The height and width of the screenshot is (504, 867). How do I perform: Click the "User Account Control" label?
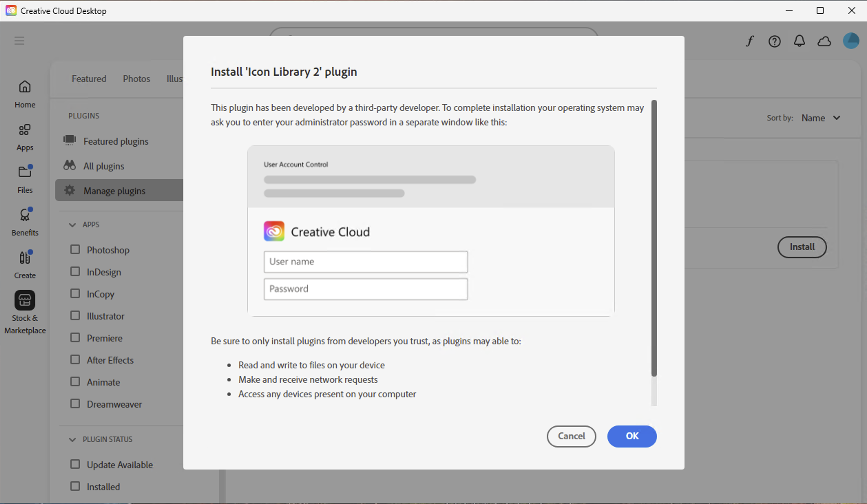(296, 165)
